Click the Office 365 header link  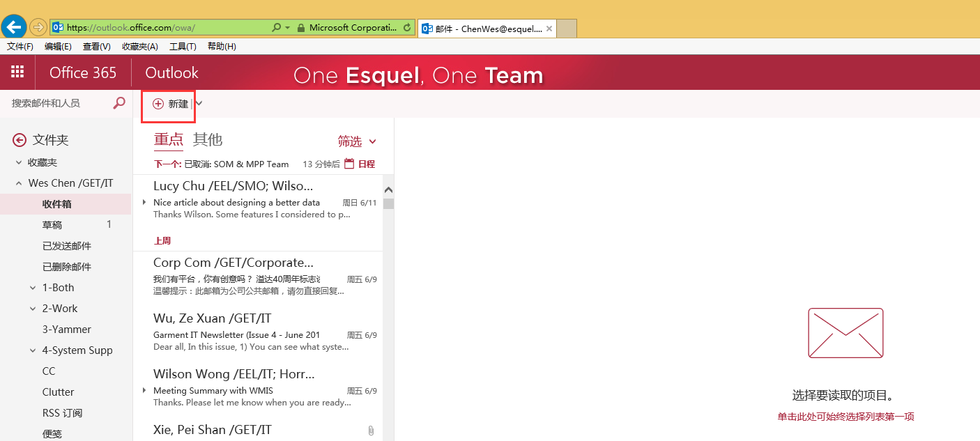(83, 73)
